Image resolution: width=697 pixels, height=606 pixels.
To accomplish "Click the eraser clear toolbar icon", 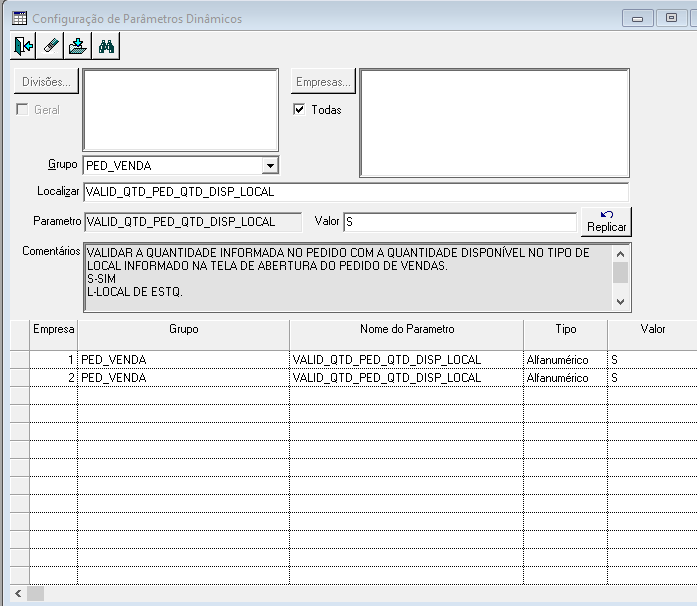I will 51,46.
